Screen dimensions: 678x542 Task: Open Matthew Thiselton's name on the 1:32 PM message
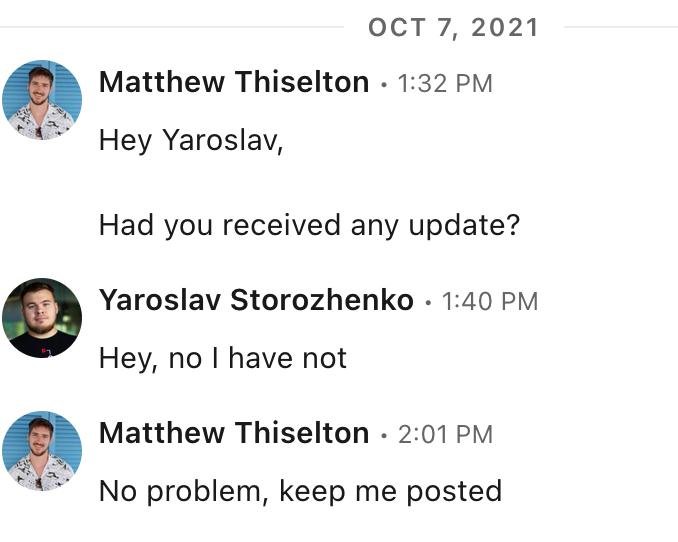click(x=234, y=83)
